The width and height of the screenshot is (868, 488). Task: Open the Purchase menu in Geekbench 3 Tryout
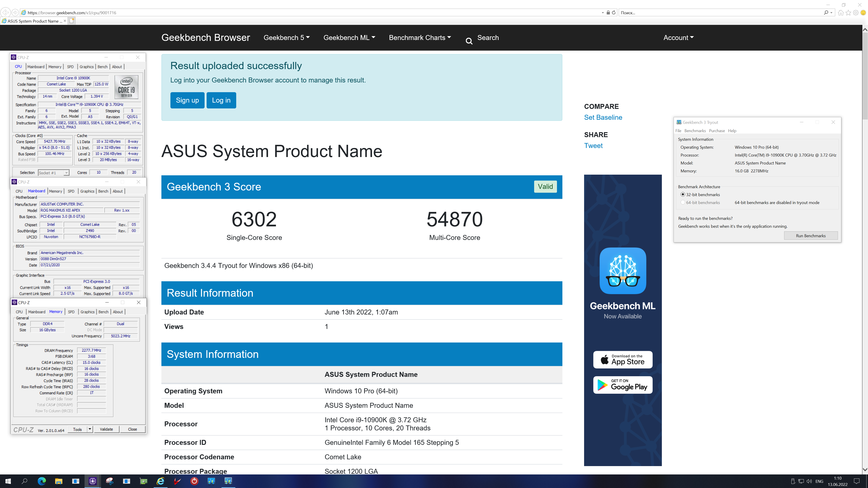pyautogui.click(x=717, y=131)
